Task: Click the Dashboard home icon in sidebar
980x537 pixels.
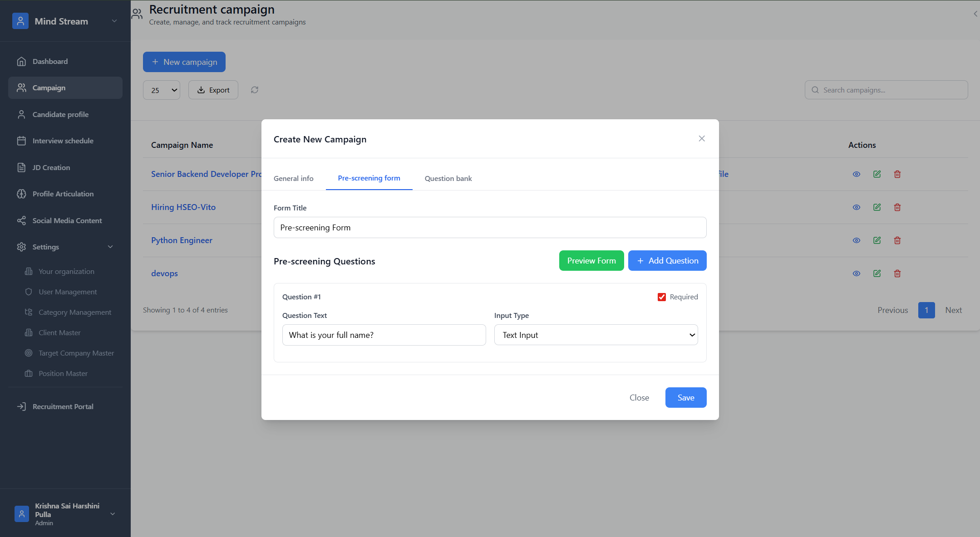Action: pyautogui.click(x=21, y=62)
